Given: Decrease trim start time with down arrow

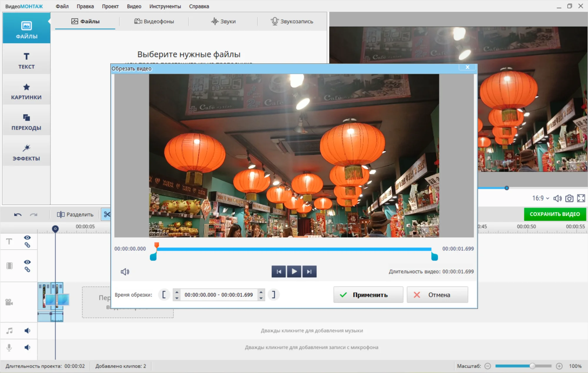Looking at the screenshot, I should (177, 298).
